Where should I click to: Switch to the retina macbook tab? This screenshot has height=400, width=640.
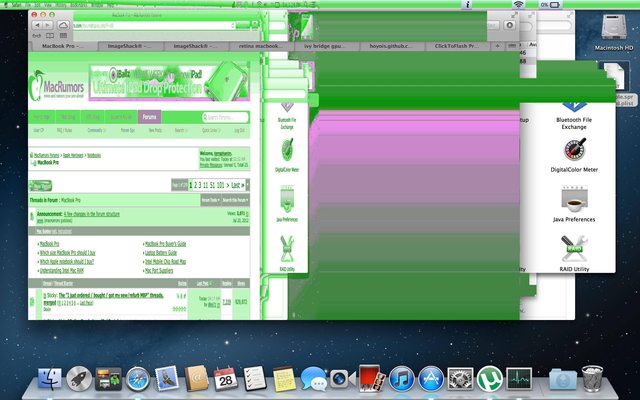(261, 46)
